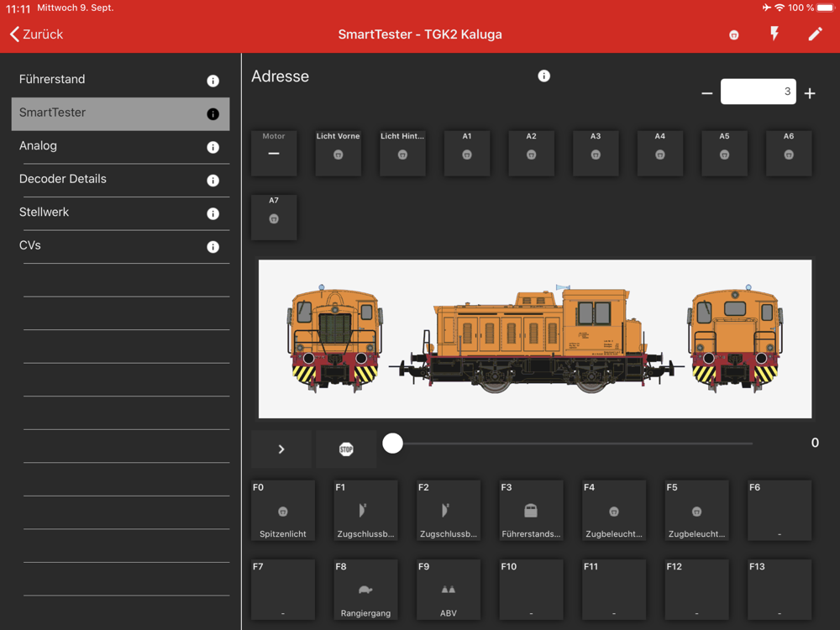The image size is (840, 630).
Task: Activate the F6 function key
Action: point(780,511)
